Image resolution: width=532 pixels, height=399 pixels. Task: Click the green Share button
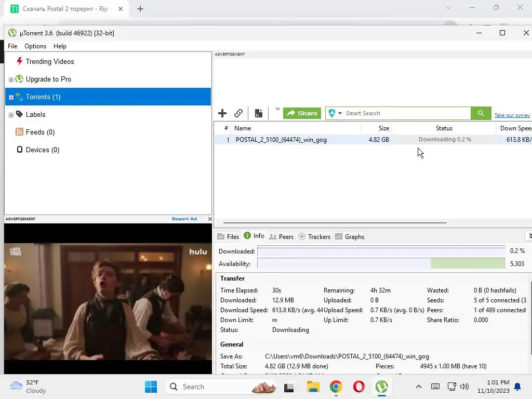pos(302,113)
